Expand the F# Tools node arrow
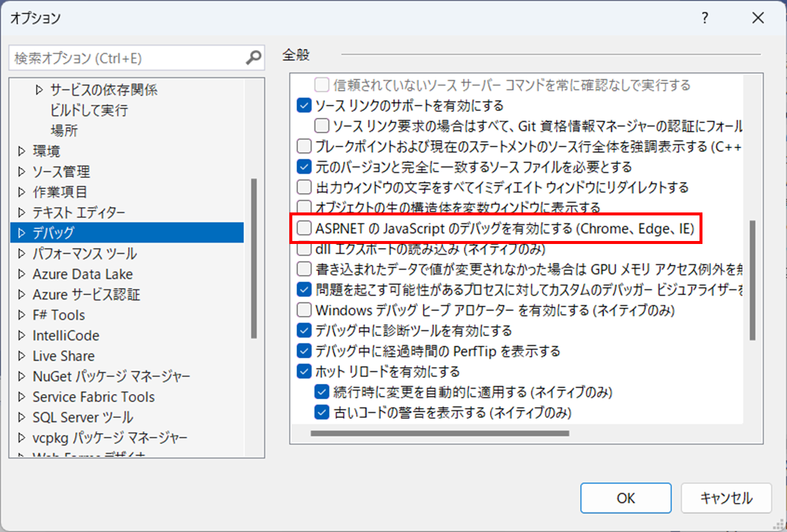 [22, 315]
